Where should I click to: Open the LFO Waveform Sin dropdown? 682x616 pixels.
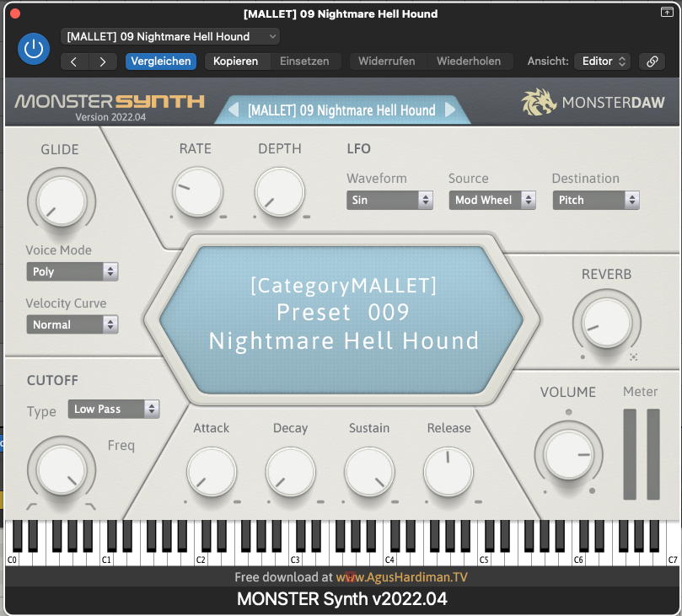389,200
